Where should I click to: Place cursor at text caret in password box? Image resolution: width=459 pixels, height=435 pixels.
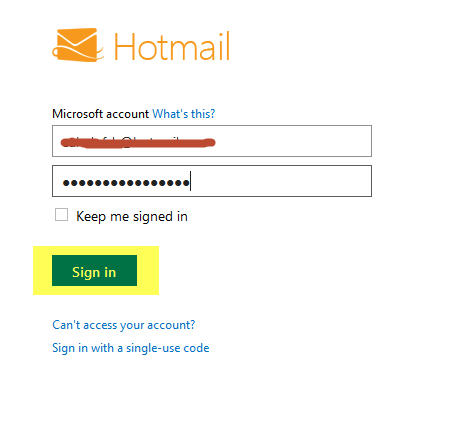(x=190, y=181)
